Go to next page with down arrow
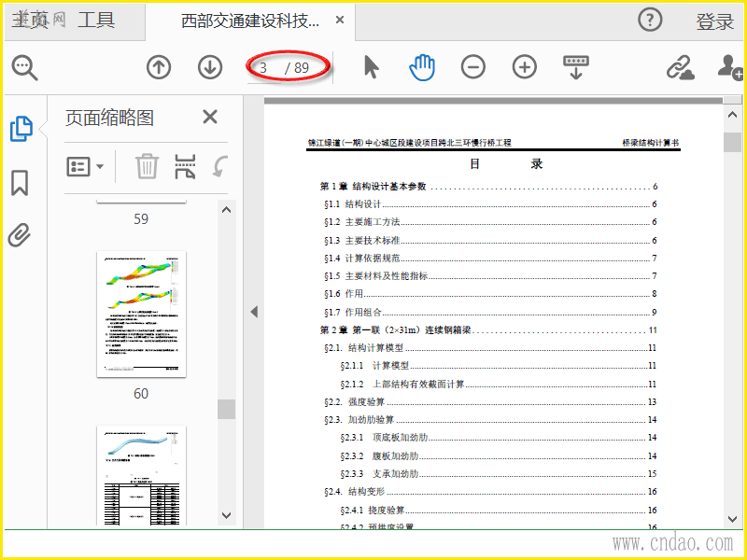This screenshot has width=747, height=560. pyautogui.click(x=210, y=67)
